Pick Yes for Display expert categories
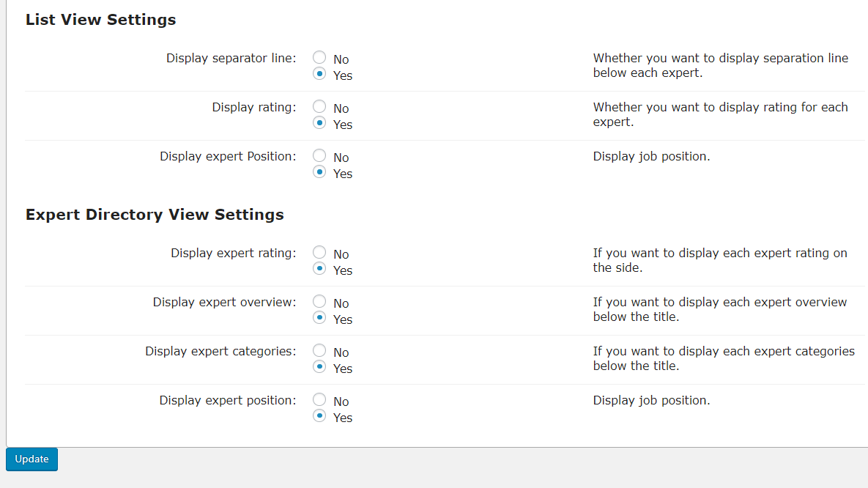Viewport: 868px width, 488px height. point(319,367)
